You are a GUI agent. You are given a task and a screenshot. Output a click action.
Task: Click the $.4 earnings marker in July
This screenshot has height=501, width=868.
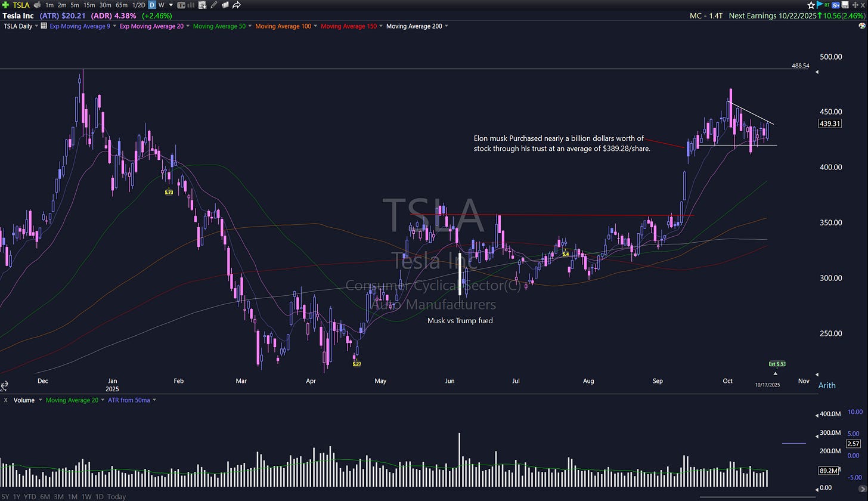click(566, 254)
